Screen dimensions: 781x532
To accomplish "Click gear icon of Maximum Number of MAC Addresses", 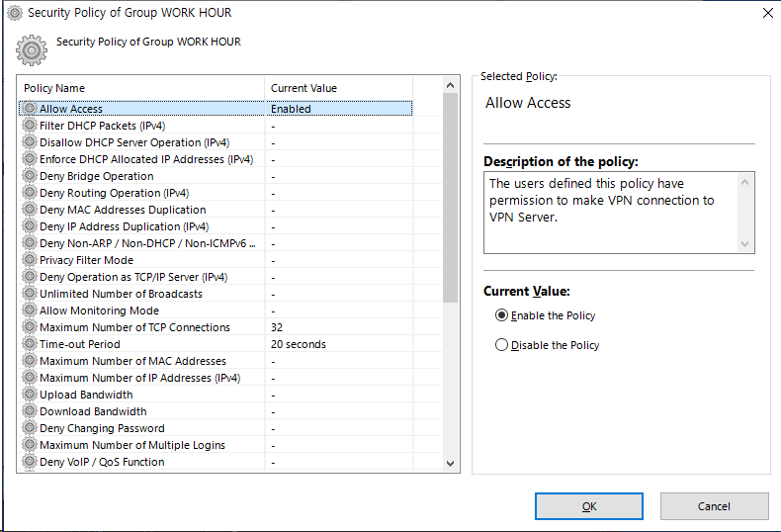I will 30,361.
